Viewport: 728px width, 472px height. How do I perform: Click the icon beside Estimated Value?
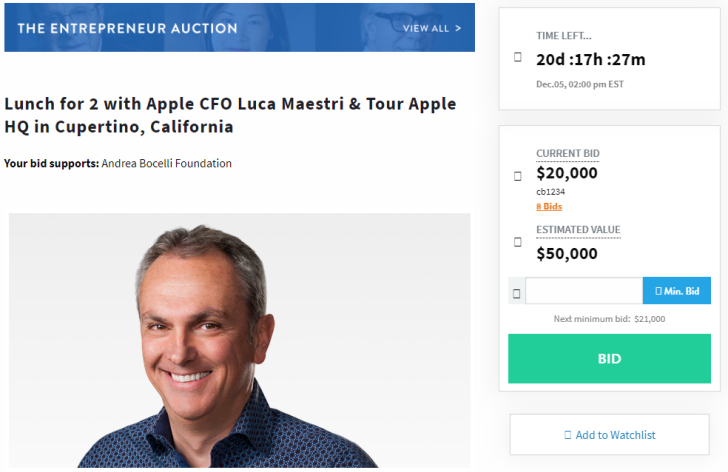(x=517, y=242)
